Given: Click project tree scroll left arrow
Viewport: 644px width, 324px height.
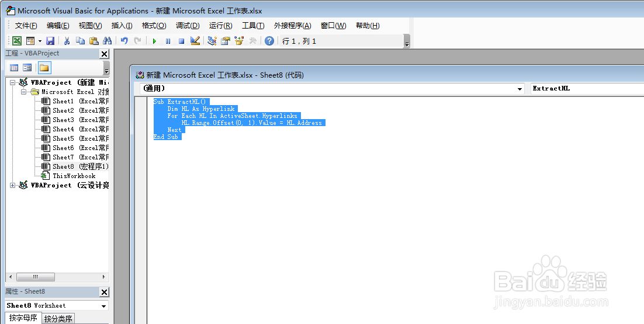Looking at the screenshot, I should (11, 277).
